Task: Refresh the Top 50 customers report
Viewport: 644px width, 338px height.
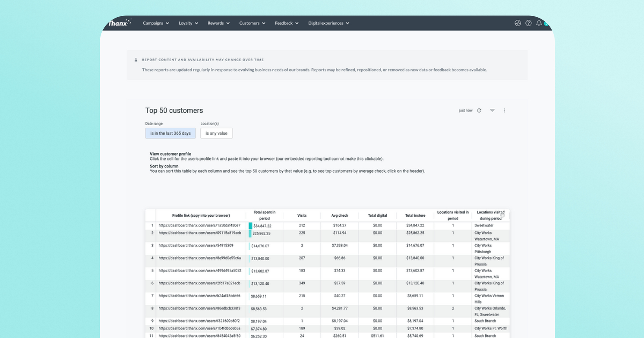Action: pyautogui.click(x=479, y=111)
